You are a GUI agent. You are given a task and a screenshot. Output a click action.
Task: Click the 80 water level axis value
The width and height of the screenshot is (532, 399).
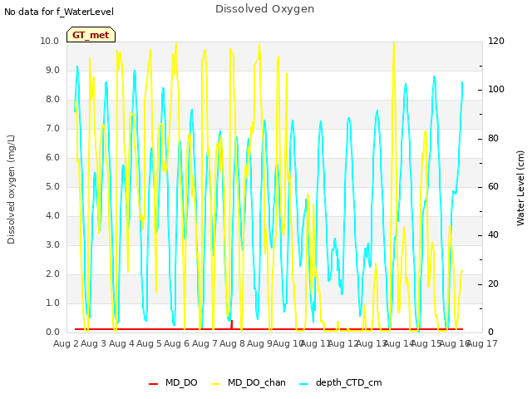[493, 139]
